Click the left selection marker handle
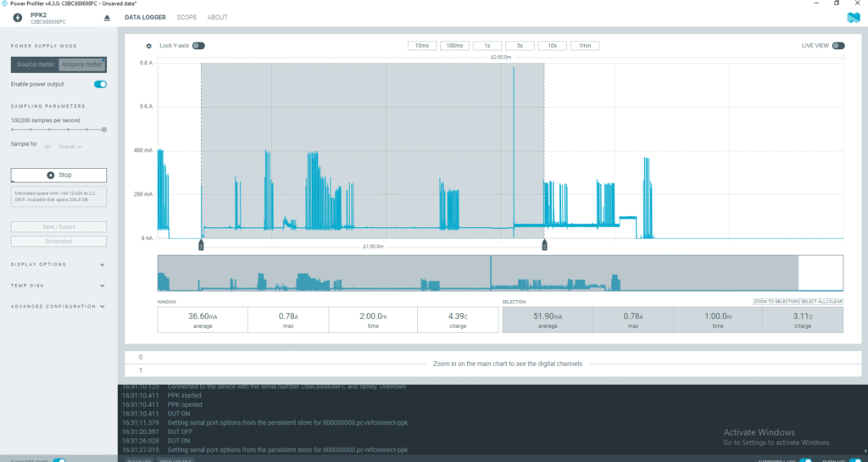The width and height of the screenshot is (868, 462). click(x=202, y=245)
